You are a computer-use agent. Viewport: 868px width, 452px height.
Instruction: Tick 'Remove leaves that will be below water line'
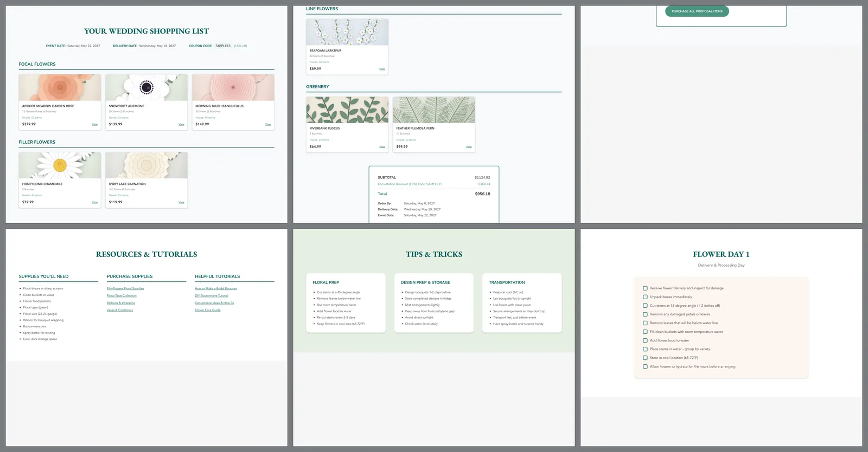click(x=645, y=323)
